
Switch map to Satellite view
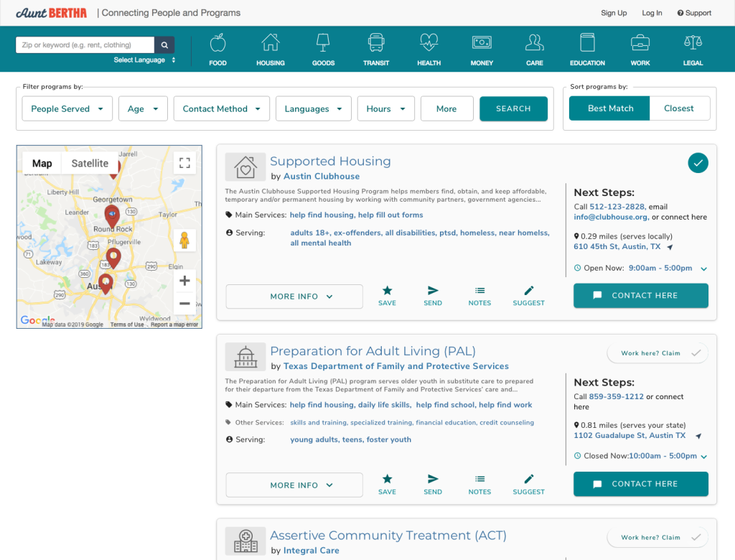coord(90,163)
